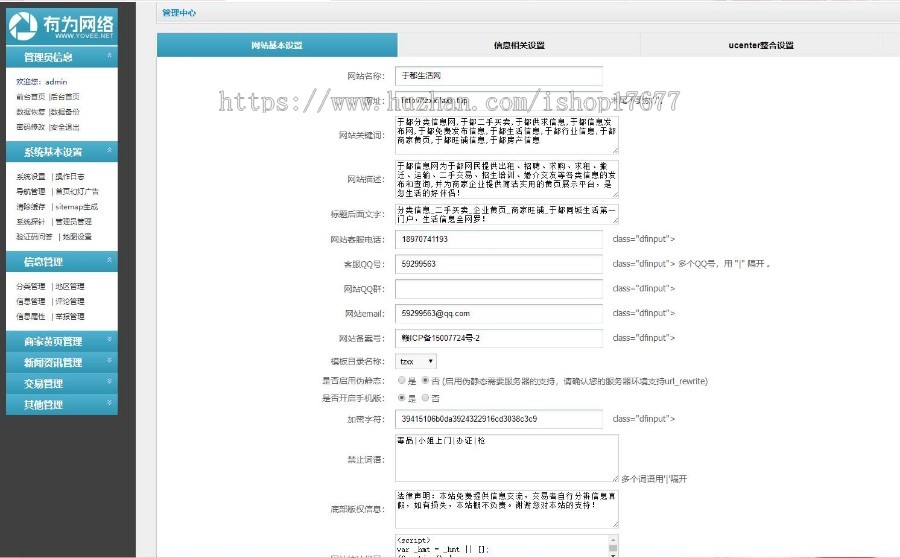Select 否 for 是否启用伪静态
The height and width of the screenshot is (558, 900).
tap(425, 380)
